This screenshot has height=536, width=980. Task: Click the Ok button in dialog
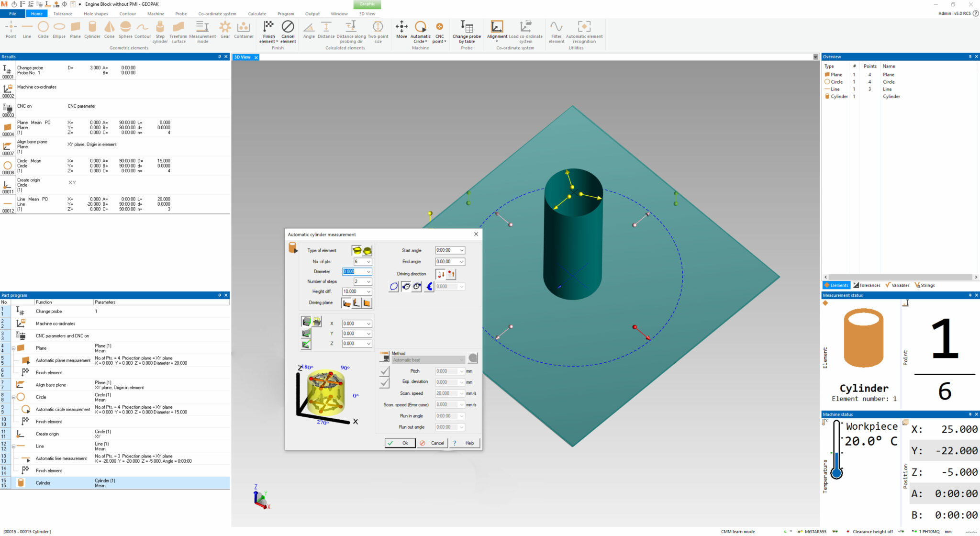pos(400,443)
